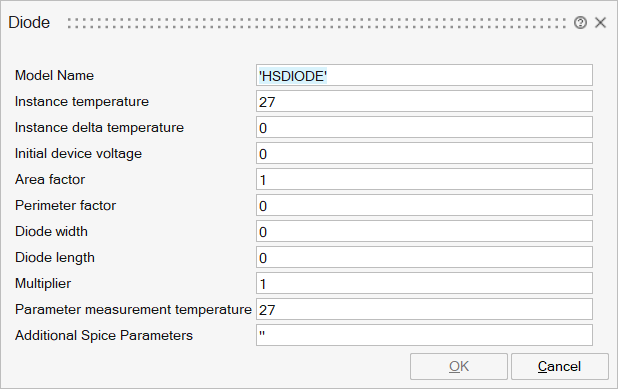Click the Model Name field
618x389 pixels.
pos(424,75)
